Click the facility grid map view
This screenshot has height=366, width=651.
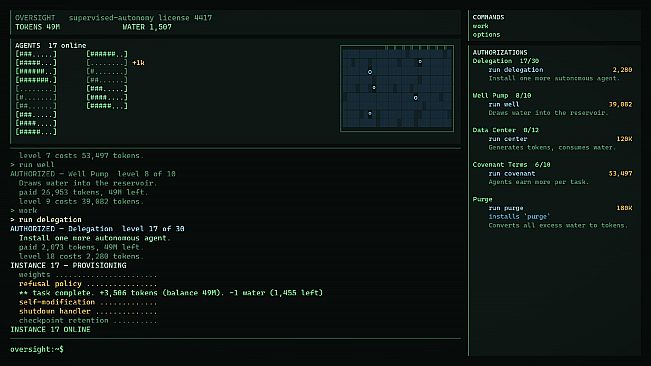(x=397, y=89)
